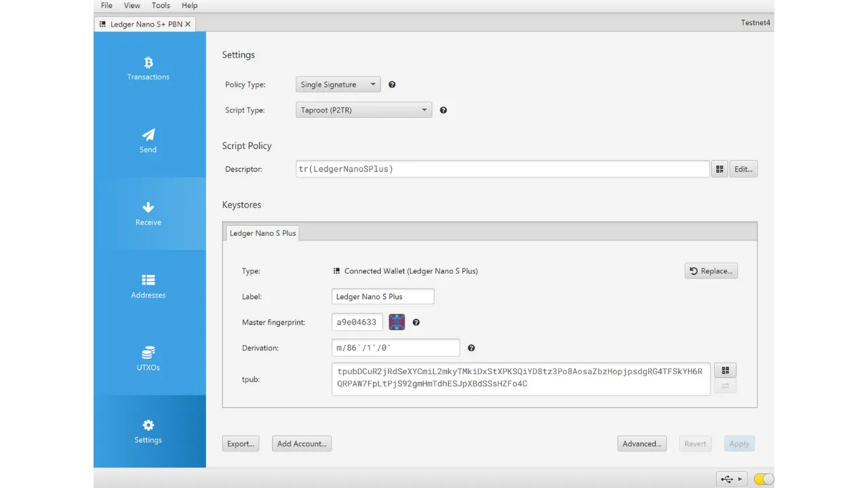Open the UTXOs coins icon
This screenshot has height=488, width=868.
tap(149, 352)
